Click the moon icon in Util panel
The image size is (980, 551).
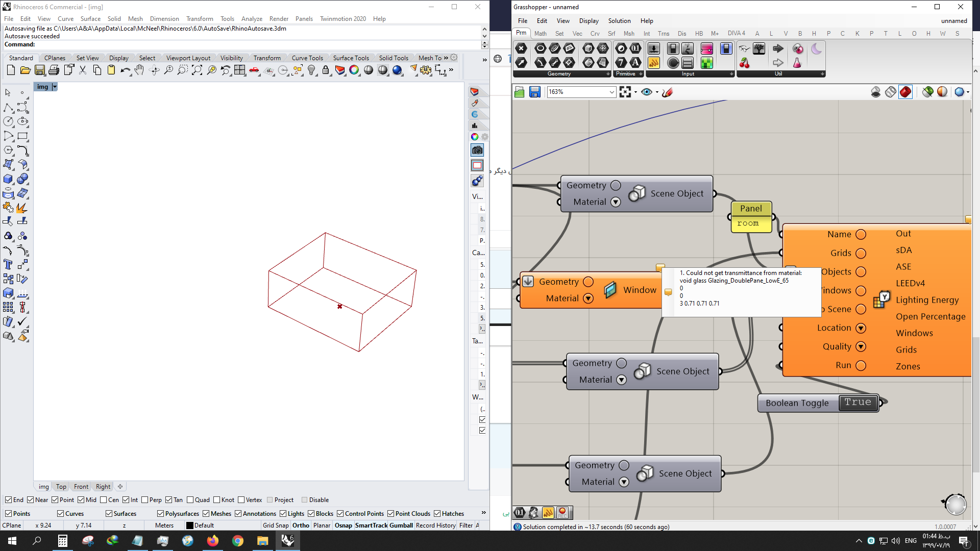coord(816,48)
